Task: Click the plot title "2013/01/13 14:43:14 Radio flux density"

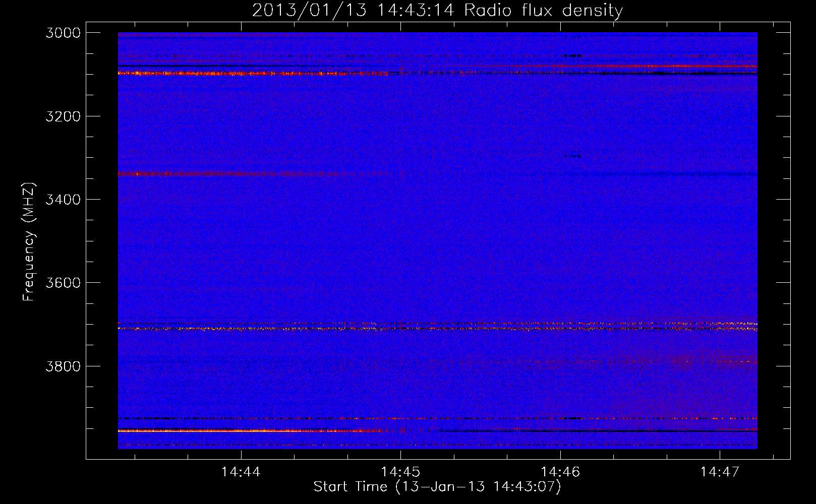Action: point(437,10)
